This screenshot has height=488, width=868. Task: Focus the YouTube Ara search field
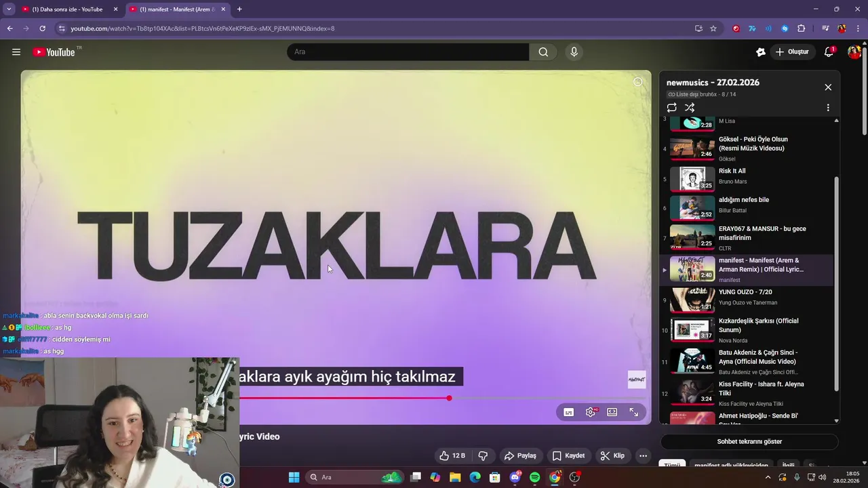click(x=408, y=52)
